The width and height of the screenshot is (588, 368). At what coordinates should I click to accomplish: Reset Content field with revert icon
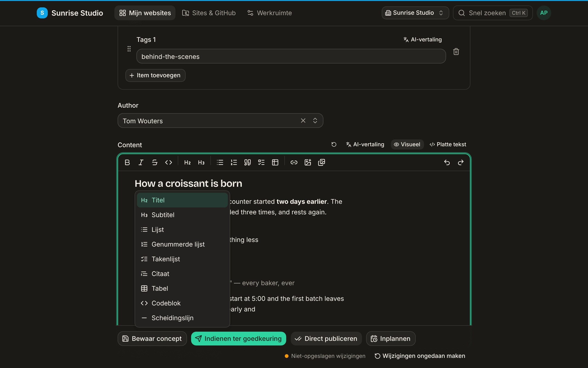tap(334, 144)
